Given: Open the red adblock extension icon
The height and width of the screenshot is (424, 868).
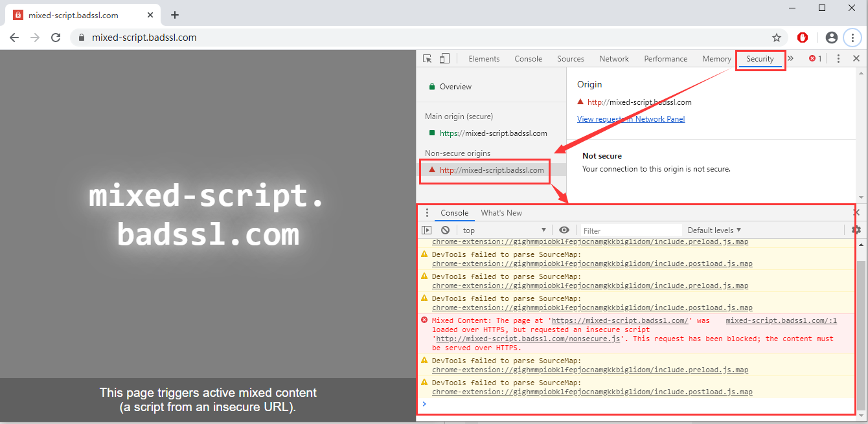Looking at the screenshot, I should 803,38.
